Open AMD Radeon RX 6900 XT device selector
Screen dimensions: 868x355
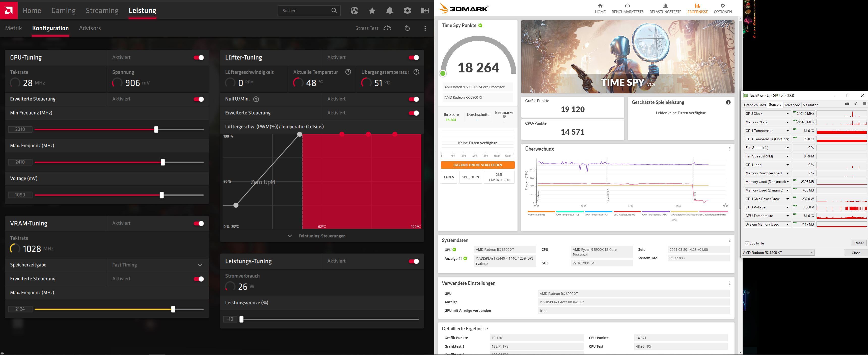pos(778,253)
